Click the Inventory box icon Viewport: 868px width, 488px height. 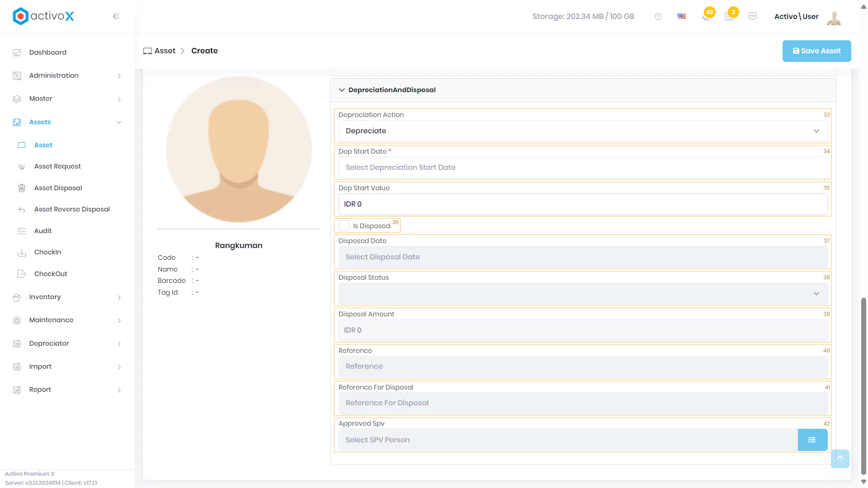(17, 297)
